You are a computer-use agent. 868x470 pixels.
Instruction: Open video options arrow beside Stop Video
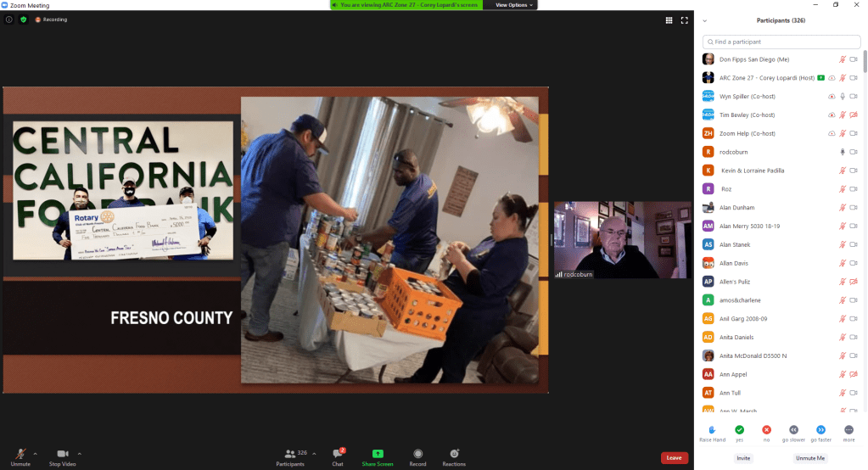80,453
